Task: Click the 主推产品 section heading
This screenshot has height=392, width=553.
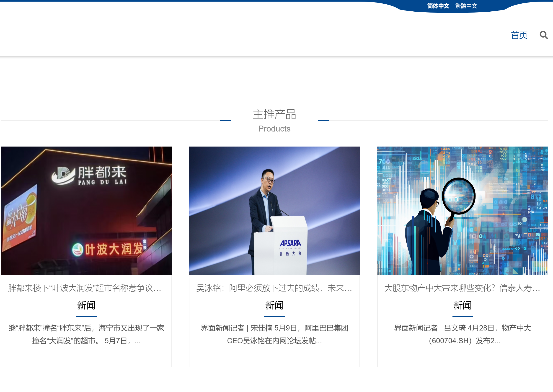Action: click(274, 114)
